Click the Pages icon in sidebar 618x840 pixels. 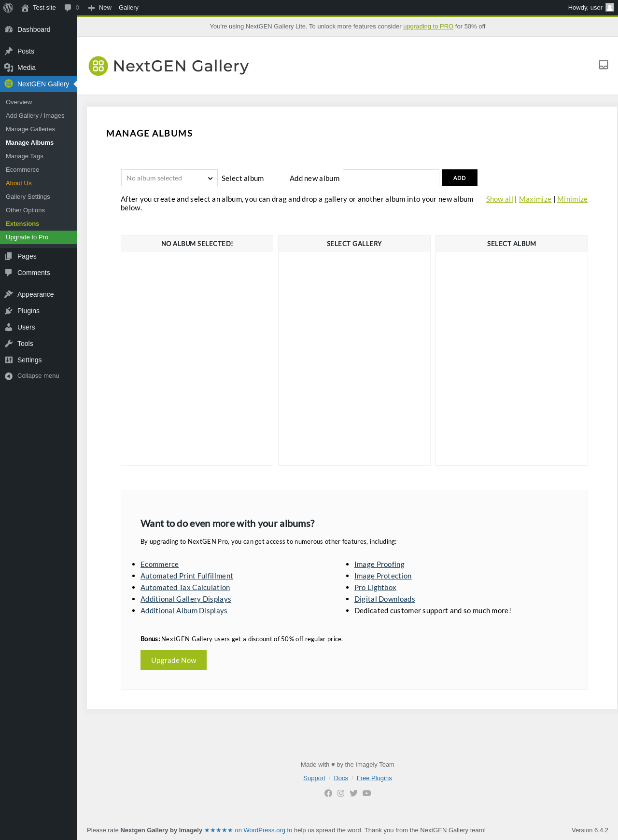coord(9,256)
